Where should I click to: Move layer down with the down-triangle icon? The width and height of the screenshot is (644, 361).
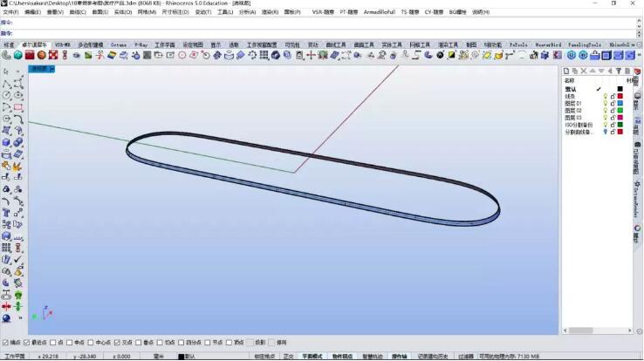tap(601, 71)
